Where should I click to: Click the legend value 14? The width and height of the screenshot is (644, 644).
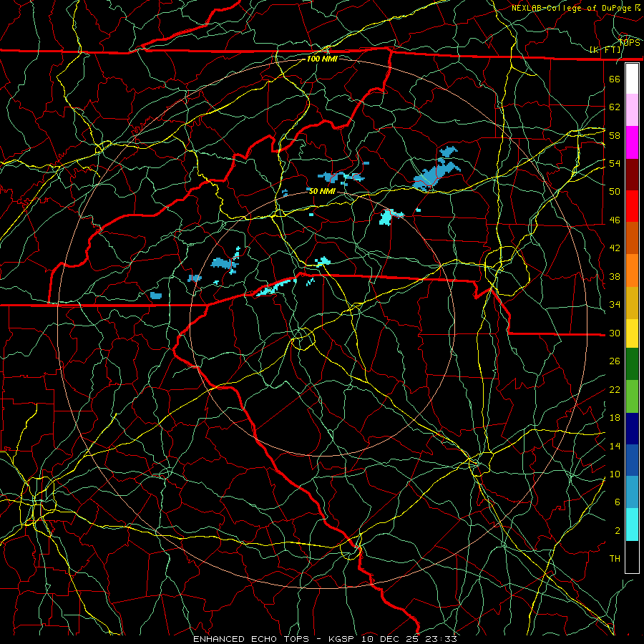[615, 446]
